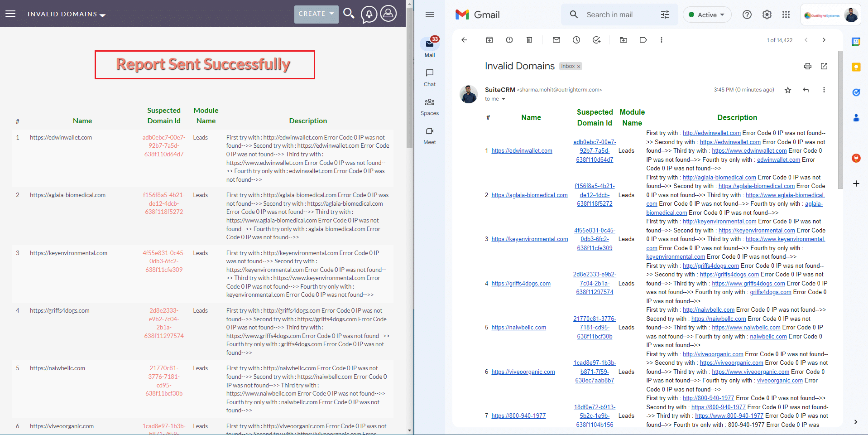
Task: Open Gmail main menu hamburger
Action: [430, 14]
